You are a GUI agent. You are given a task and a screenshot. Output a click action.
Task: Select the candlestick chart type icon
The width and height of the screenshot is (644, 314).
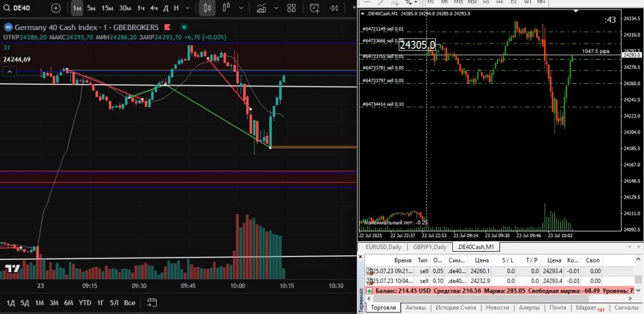point(207,8)
